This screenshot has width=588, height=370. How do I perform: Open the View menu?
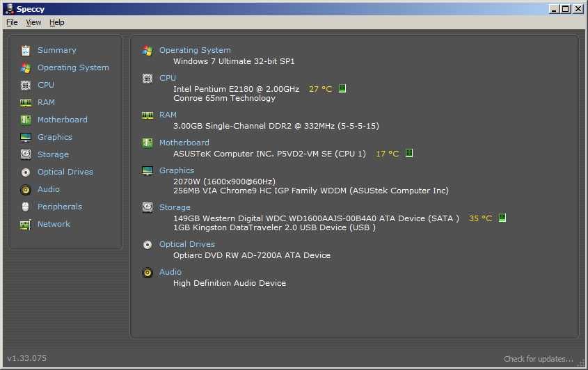[x=33, y=22]
